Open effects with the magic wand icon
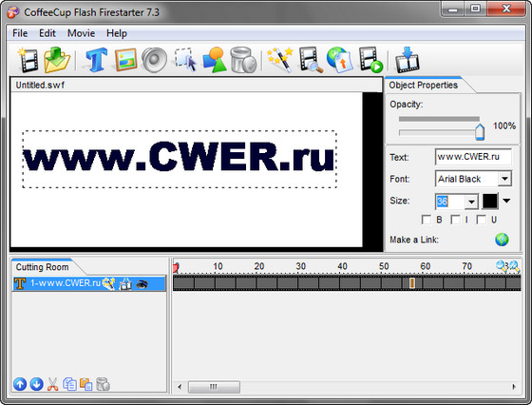This screenshot has width=532, height=405. (280, 60)
